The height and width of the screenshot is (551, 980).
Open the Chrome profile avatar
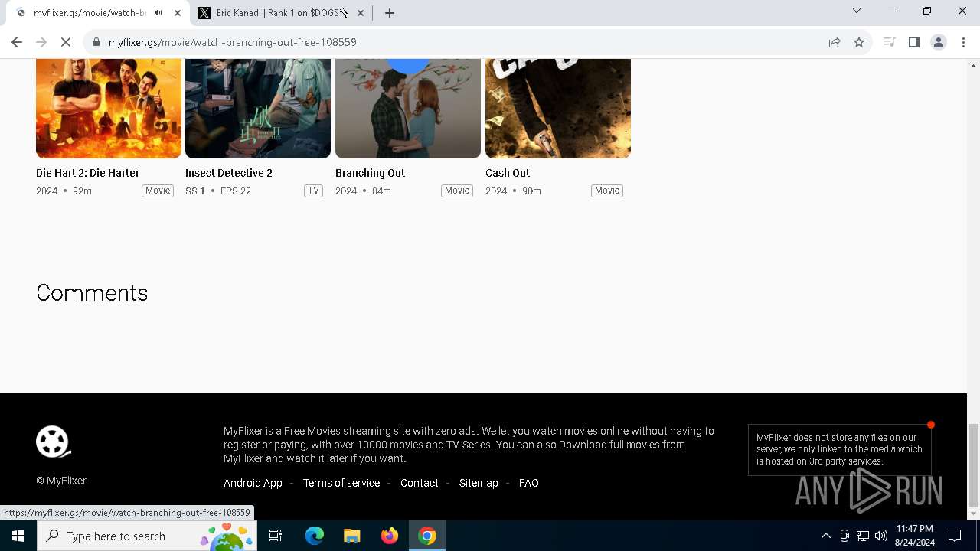[938, 42]
